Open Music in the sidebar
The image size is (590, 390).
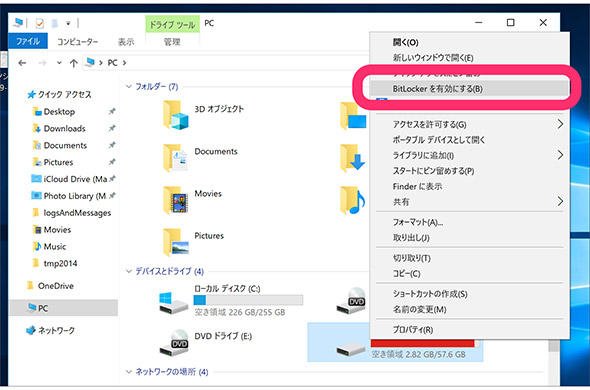pyautogui.click(x=55, y=247)
